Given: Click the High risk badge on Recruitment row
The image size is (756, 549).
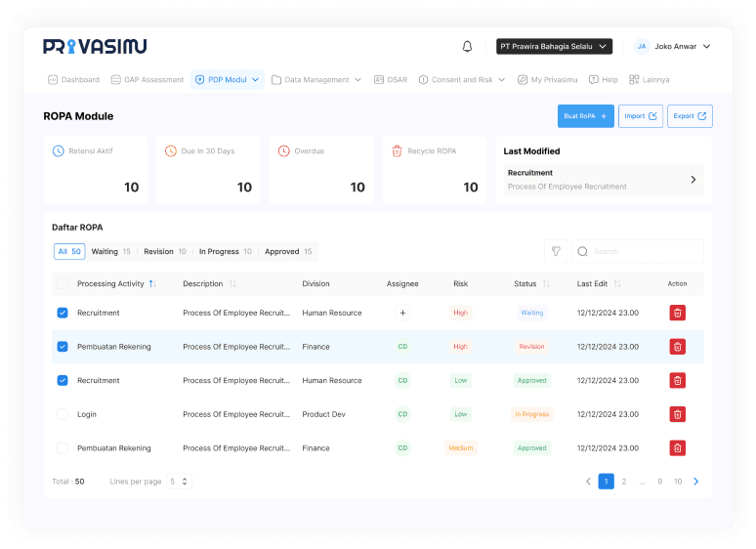Looking at the screenshot, I should coord(460,313).
